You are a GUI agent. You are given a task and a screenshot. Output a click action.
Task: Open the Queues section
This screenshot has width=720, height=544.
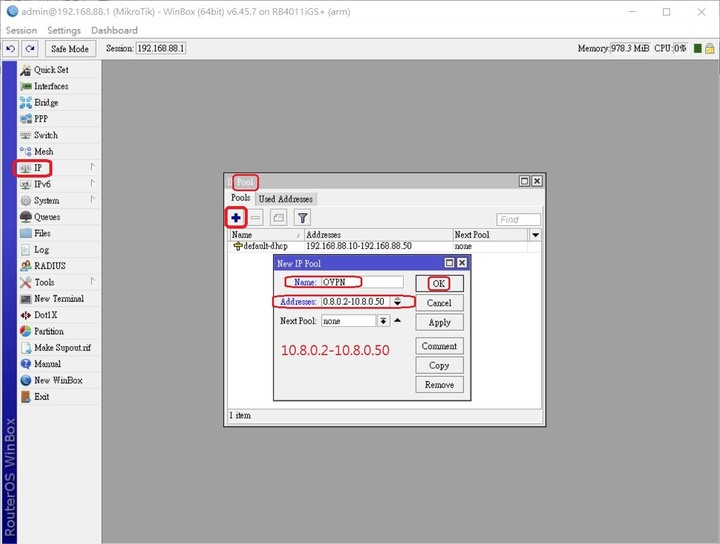pyautogui.click(x=59, y=217)
